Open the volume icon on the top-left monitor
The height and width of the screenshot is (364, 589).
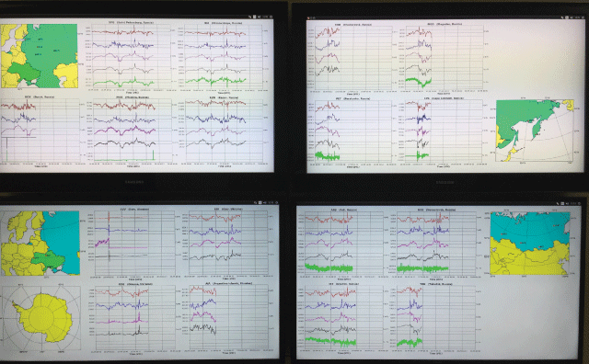click(x=260, y=17)
